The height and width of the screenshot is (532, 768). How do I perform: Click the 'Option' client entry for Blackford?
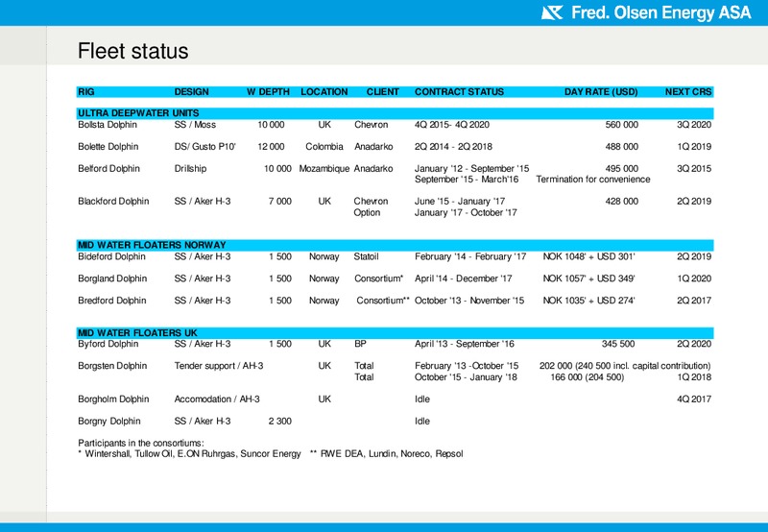tap(367, 212)
